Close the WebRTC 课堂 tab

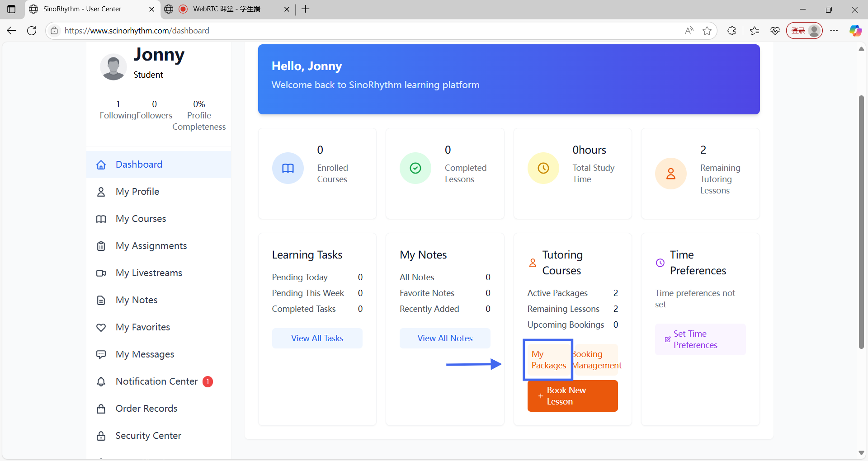(x=287, y=9)
